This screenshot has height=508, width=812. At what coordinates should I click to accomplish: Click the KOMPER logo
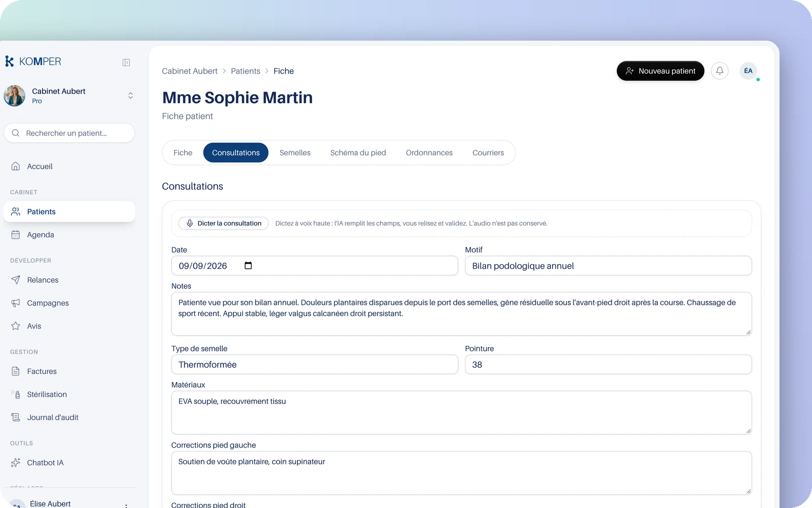coord(33,61)
